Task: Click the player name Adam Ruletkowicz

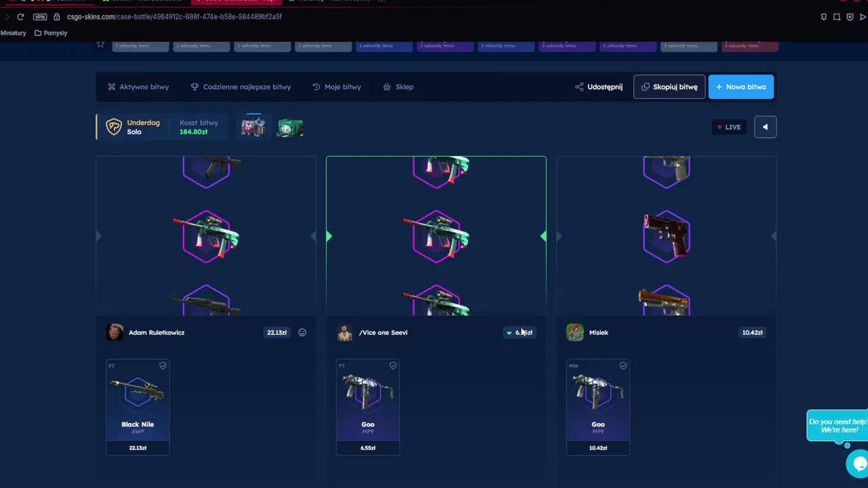Action: click(157, 332)
